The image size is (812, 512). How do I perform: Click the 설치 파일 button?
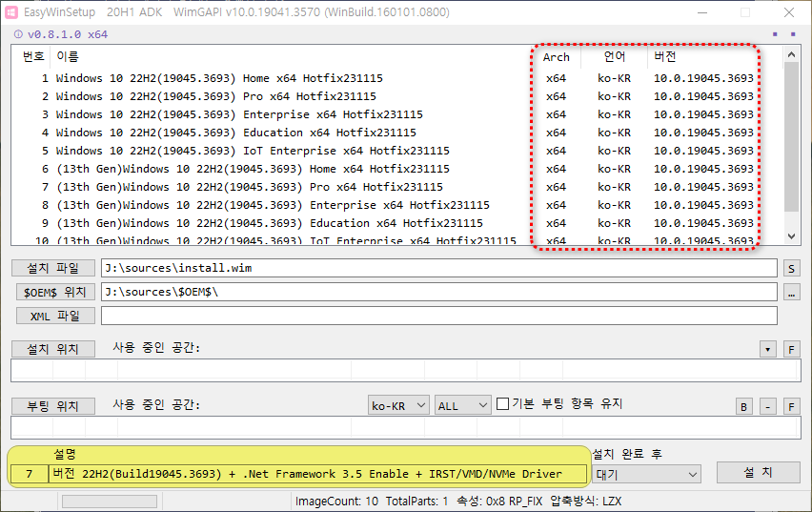tap(53, 268)
